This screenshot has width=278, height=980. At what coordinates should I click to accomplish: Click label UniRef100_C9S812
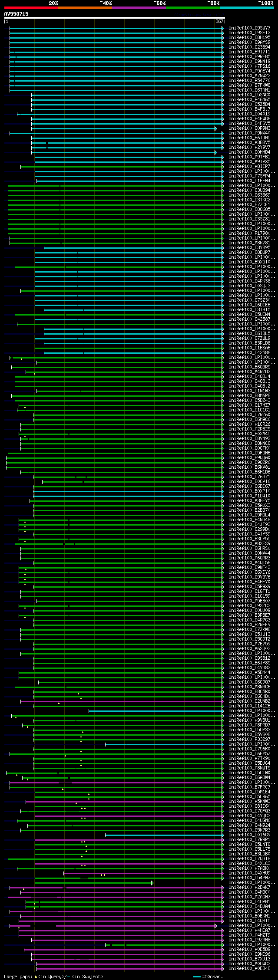point(249,658)
